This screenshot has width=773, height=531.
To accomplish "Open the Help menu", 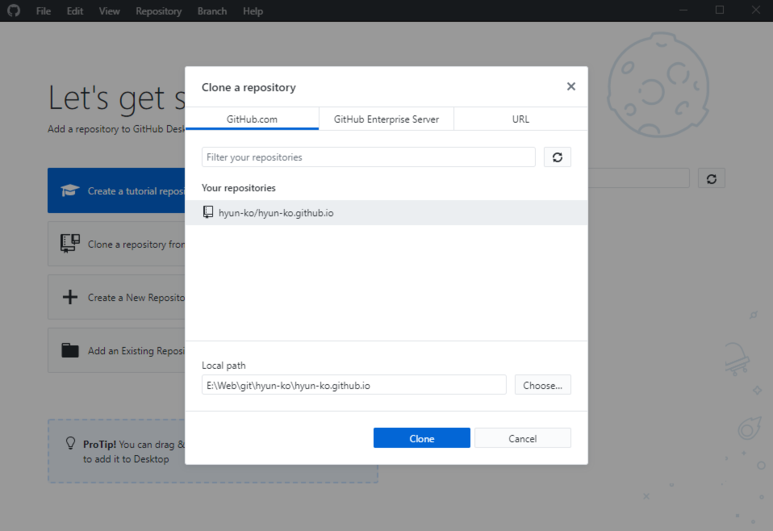I will [x=253, y=11].
